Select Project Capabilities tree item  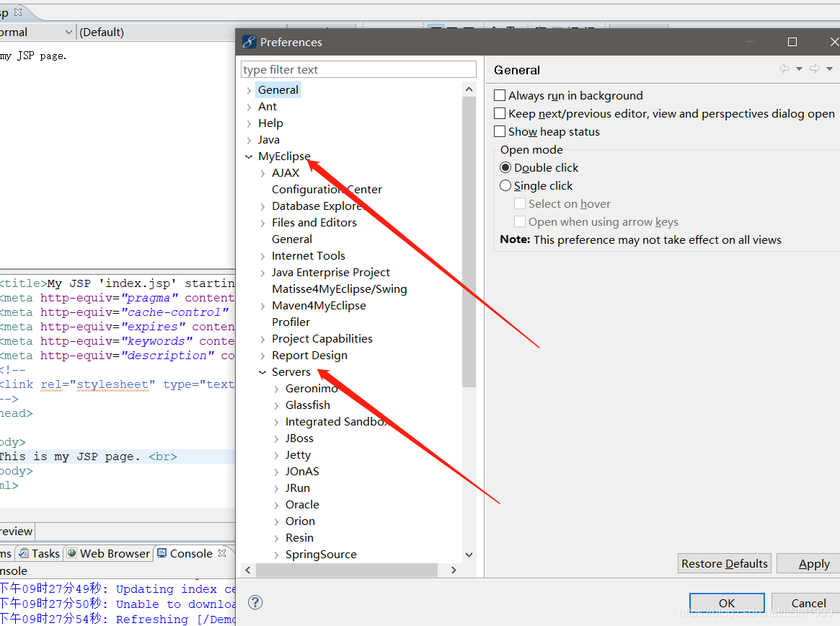pyautogui.click(x=322, y=339)
